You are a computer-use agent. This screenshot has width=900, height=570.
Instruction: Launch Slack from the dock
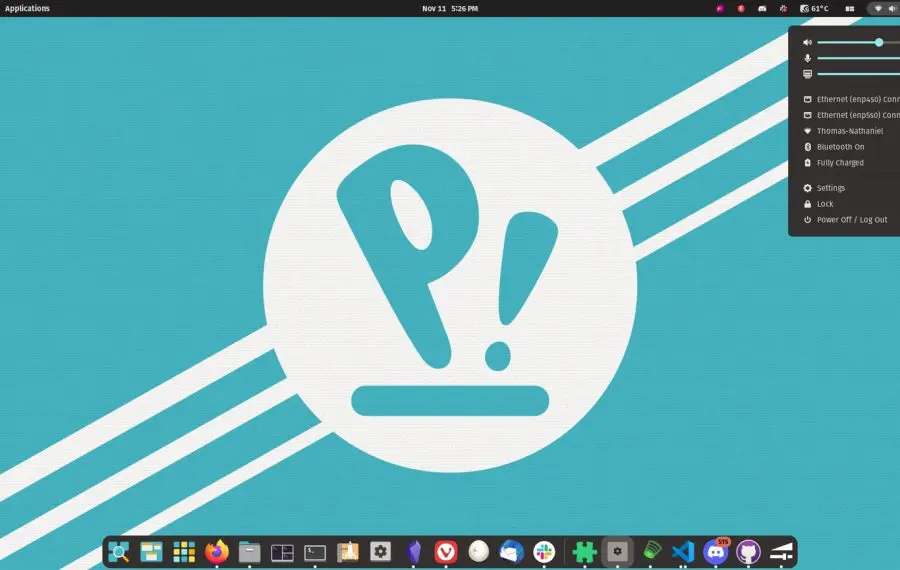[544, 552]
